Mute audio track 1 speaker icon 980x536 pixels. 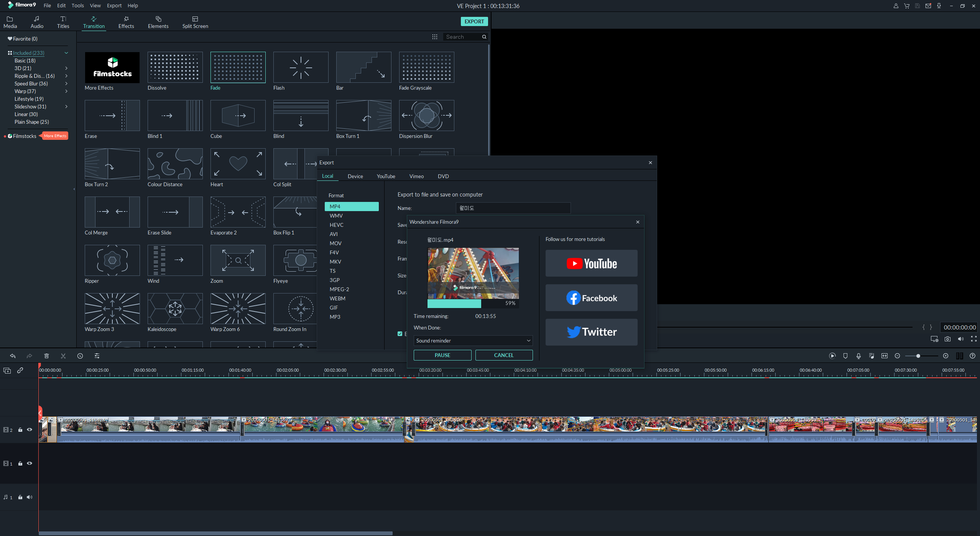coord(30,497)
